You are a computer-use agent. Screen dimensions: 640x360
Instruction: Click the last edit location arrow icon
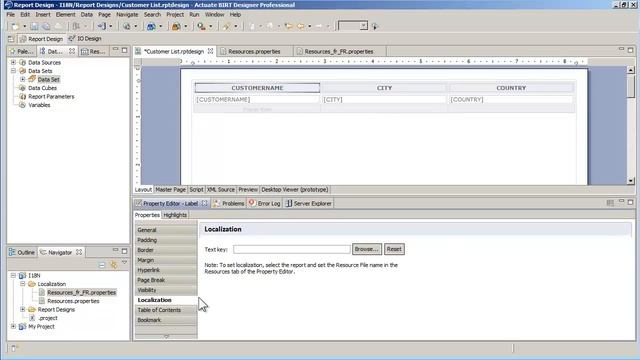coord(289,26)
